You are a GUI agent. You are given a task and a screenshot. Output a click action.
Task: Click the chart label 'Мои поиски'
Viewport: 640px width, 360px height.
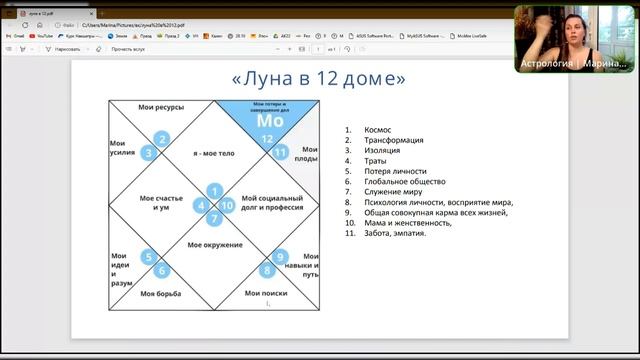click(266, 293)
